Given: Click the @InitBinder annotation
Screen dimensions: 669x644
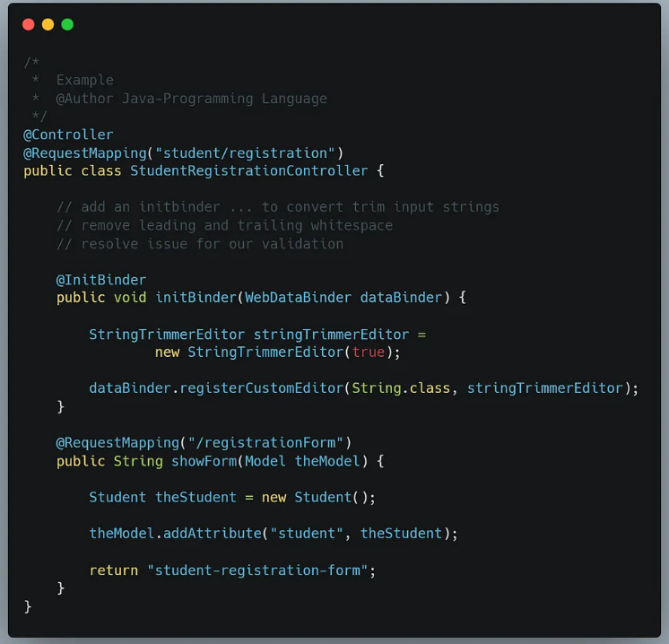Looking at the screenshot, I should (100, 280).
